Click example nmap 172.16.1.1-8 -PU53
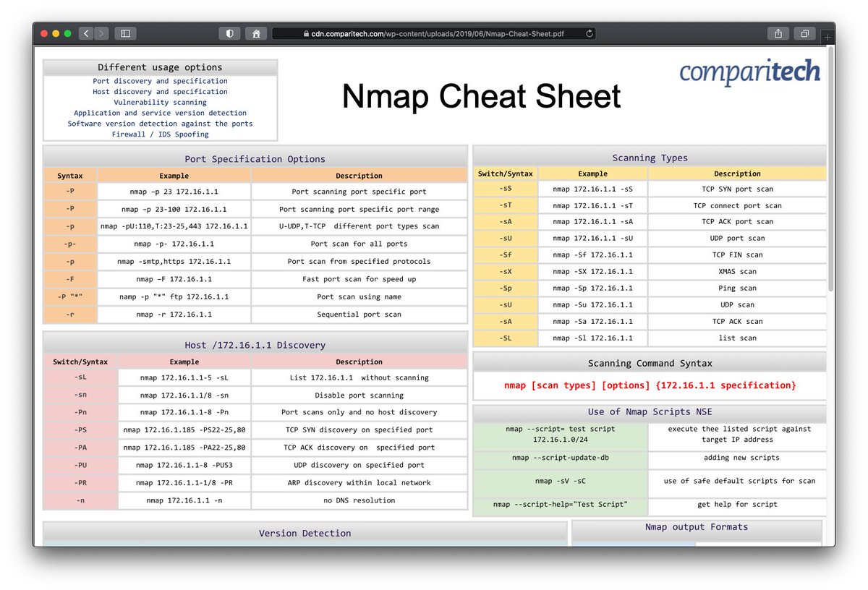The image size is (868, 590). [184, 465]
